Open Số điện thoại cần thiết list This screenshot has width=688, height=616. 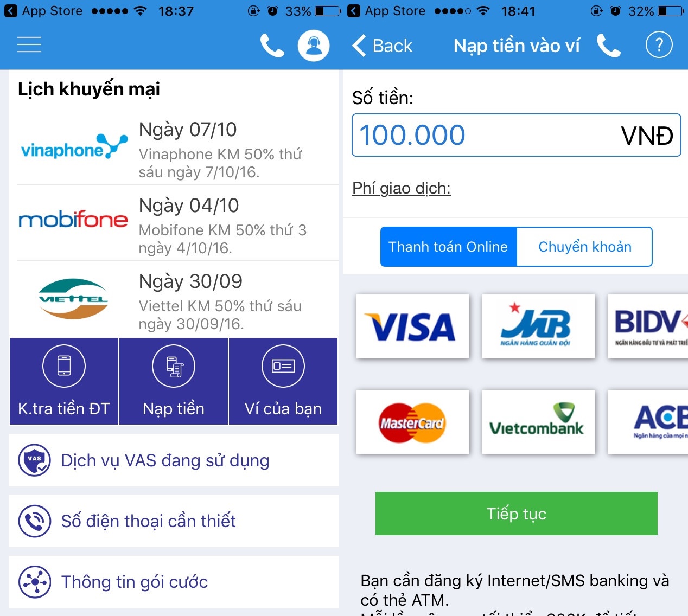[174, 521]
